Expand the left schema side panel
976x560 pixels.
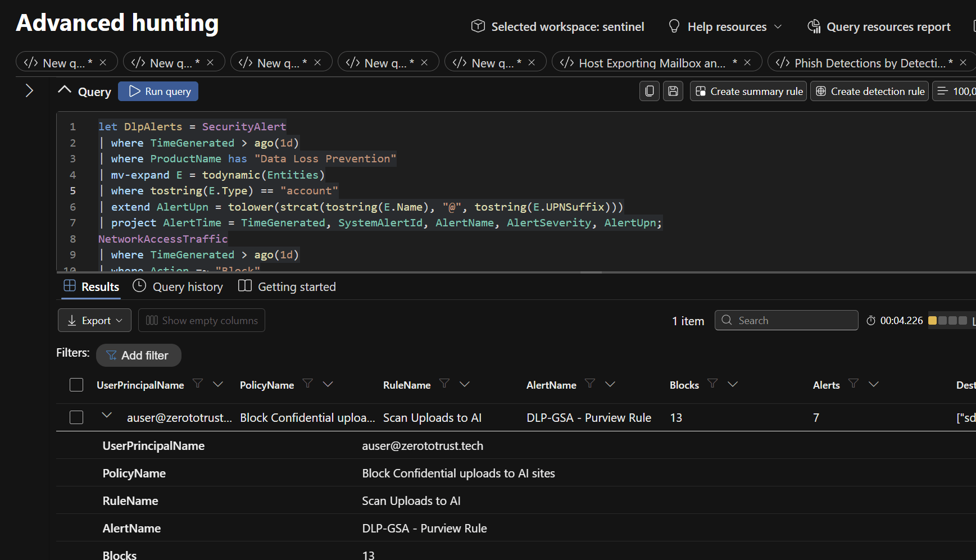point(29,90)
